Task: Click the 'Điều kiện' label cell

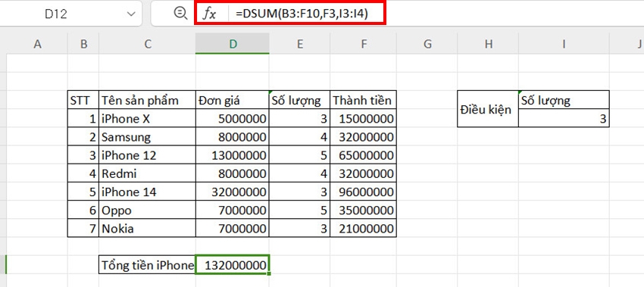Action: pos(488,109)
